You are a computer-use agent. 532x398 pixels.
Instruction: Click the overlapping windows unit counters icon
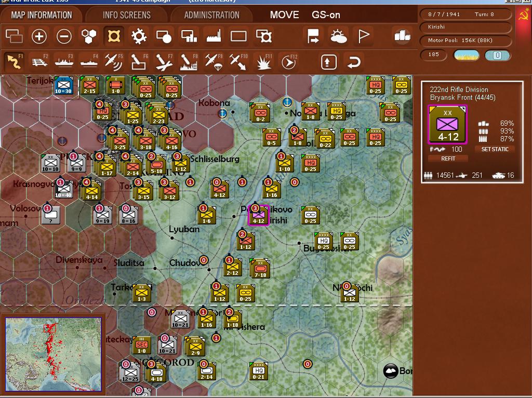tap(14, 36)
